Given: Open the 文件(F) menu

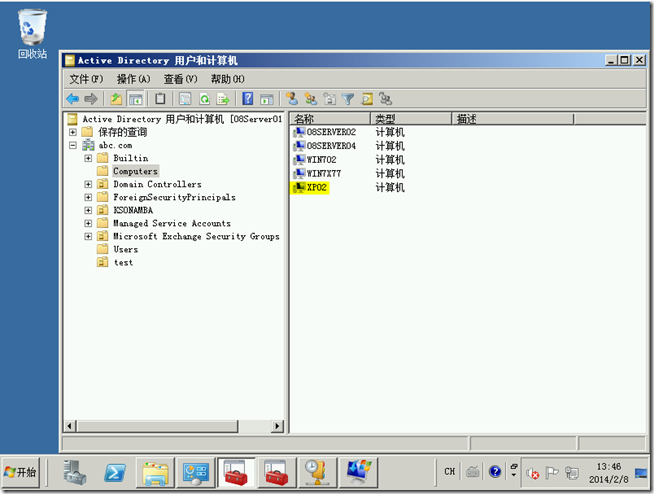Looking at the screenshot, I should coord(86,79).
